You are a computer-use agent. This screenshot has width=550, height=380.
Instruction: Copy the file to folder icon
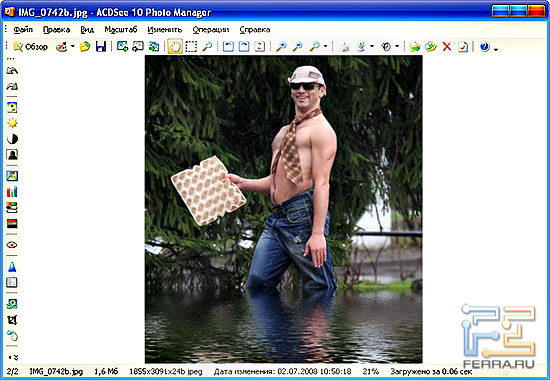point(431,47)
